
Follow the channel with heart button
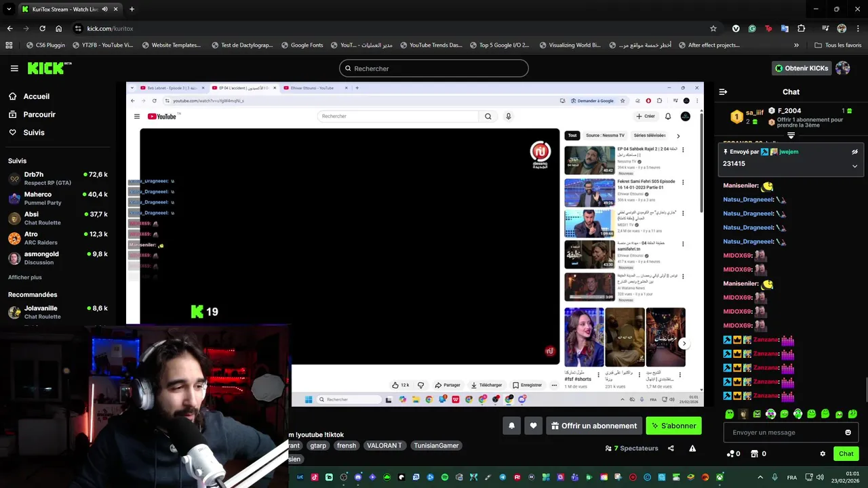(533, 426)
